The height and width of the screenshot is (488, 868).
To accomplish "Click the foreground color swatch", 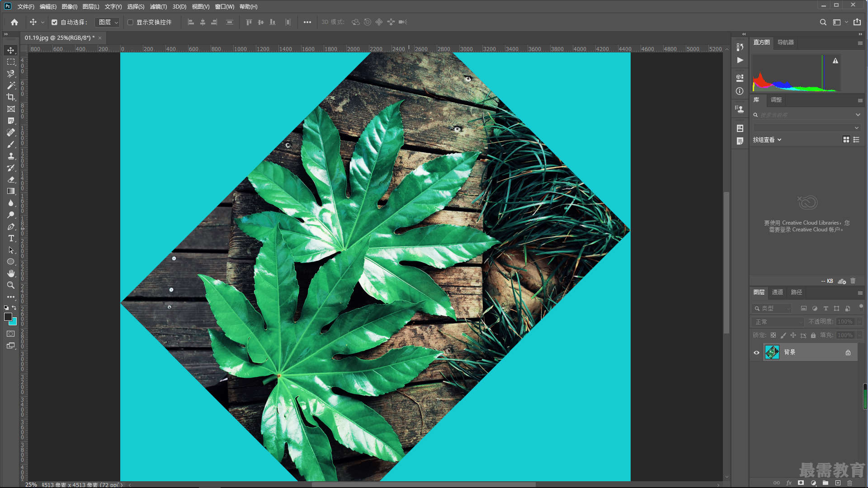I will [x=8, y=317].
